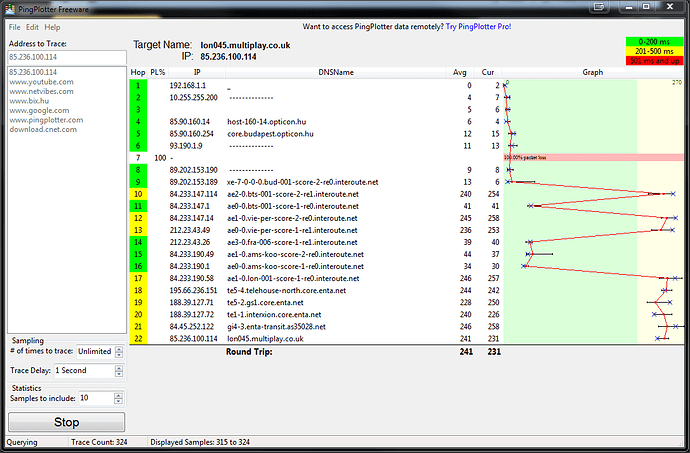Image resolution: width=690 pixels, height=453 pixels.
Task: Click the DNSName column header
Action: click(x=335, y=73)
